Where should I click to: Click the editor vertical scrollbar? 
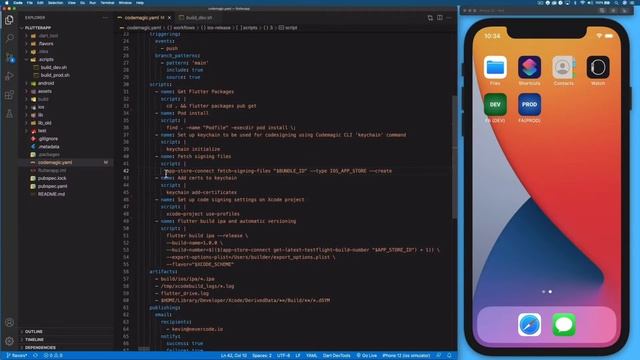pos(454,156)
